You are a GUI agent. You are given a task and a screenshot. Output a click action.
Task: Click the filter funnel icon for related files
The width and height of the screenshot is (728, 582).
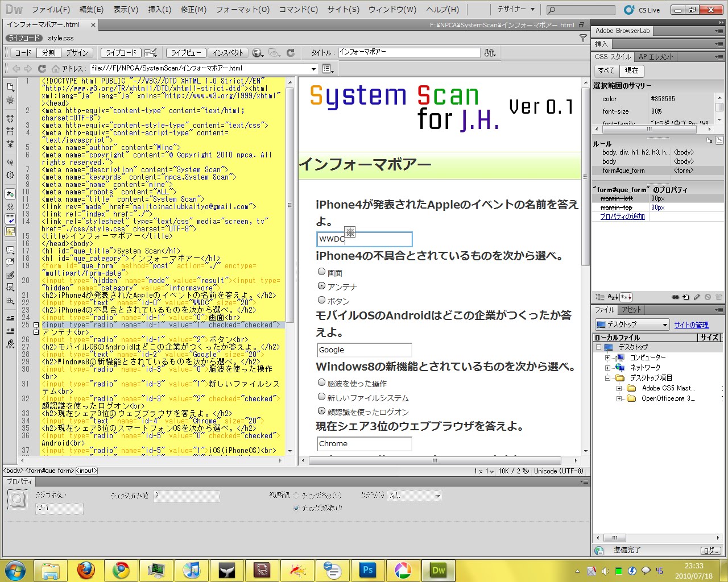pos(583,38)
